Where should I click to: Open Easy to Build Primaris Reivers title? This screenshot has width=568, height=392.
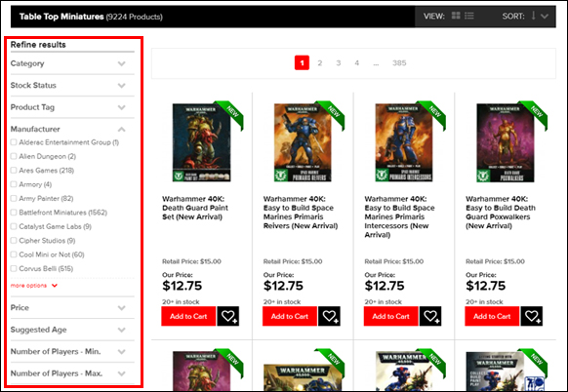(x=301, y=213)
